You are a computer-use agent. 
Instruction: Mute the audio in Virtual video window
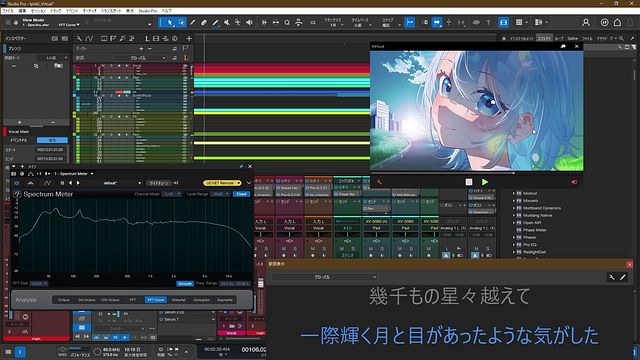pos(574,182)
